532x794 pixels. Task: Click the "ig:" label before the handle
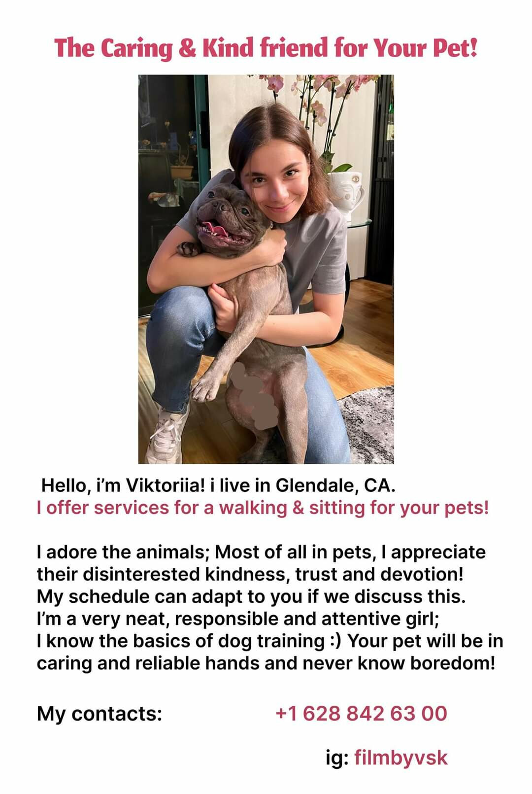pos(337,758)
